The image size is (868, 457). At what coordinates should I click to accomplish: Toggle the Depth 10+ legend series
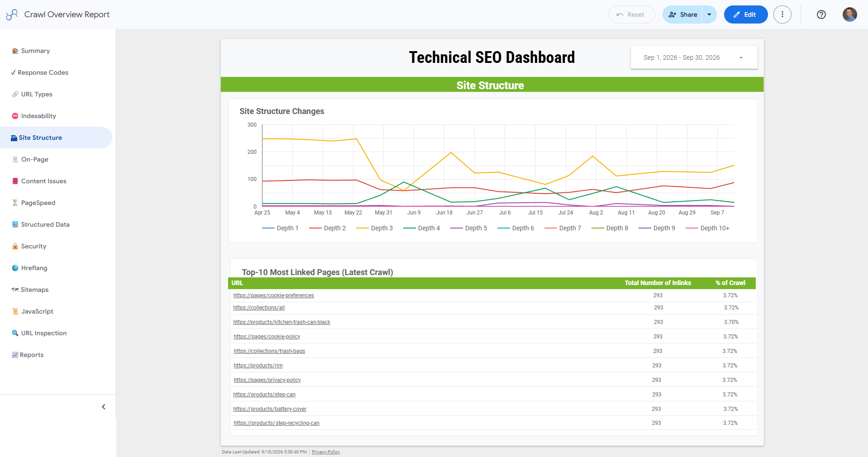point(707,228)
